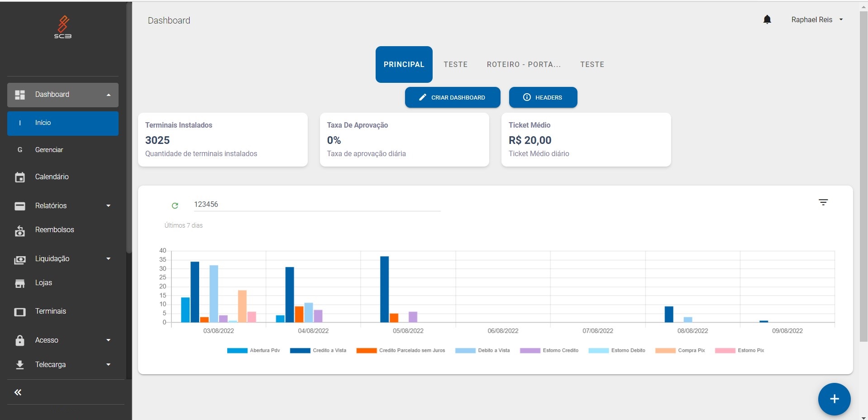Open Terminais in the sidebar
Screen dimensions: 868x420
click(50, 311)
